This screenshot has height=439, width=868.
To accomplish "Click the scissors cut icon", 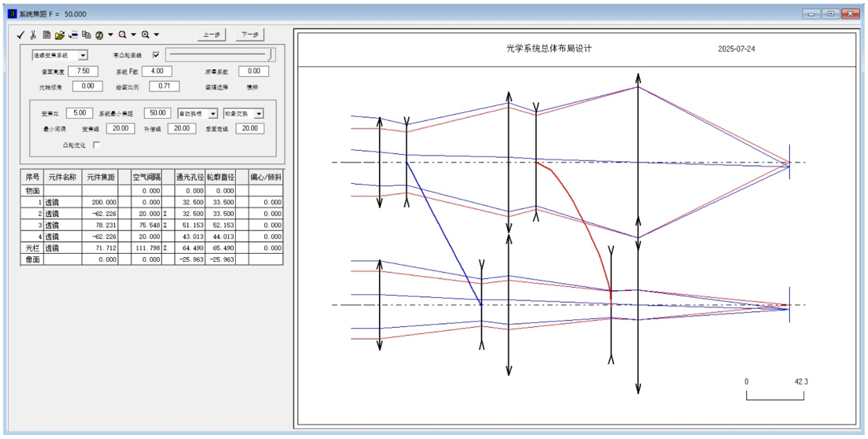I will [33, 35].
